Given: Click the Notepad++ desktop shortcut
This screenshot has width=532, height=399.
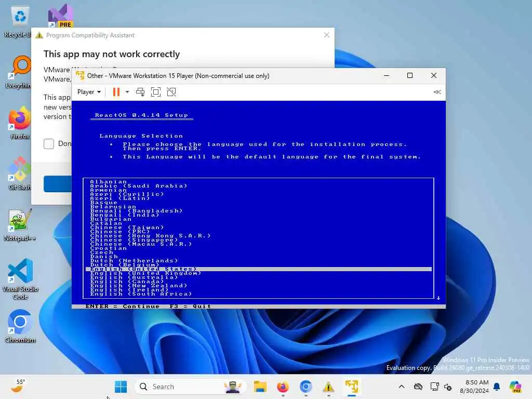Looking at the screenshot, I should click(x=19, y=224).
